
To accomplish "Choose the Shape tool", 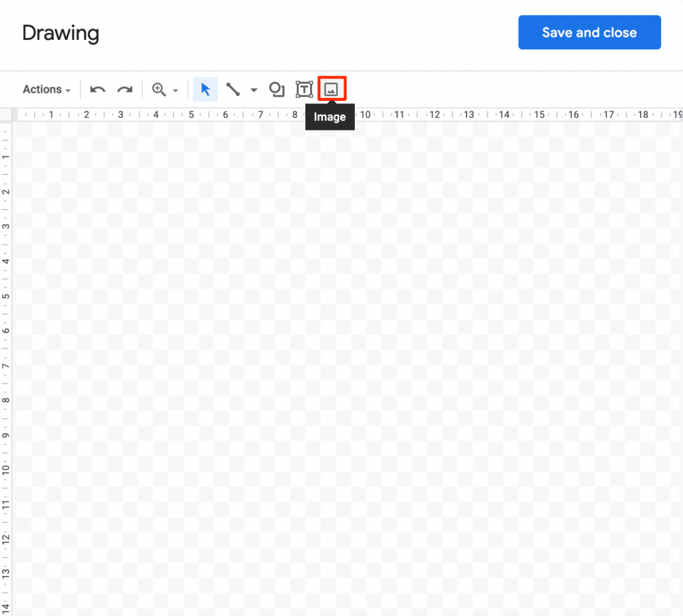I will coord(277,89).
